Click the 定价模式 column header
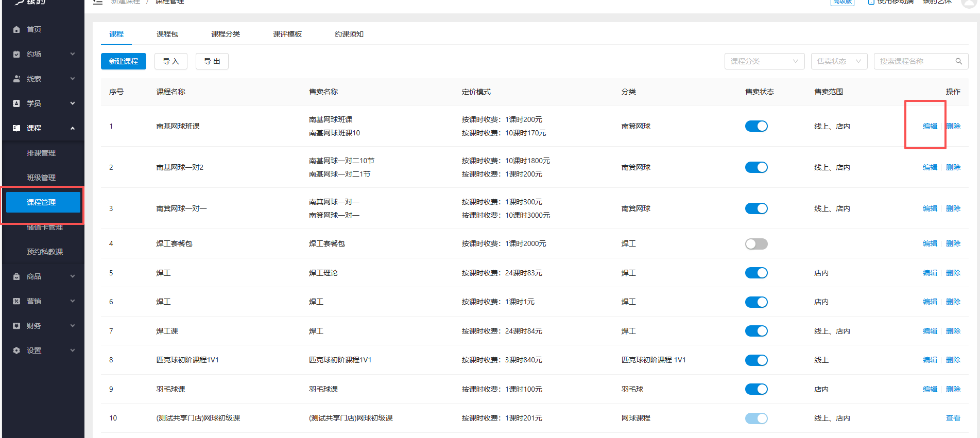 point(476,92)
